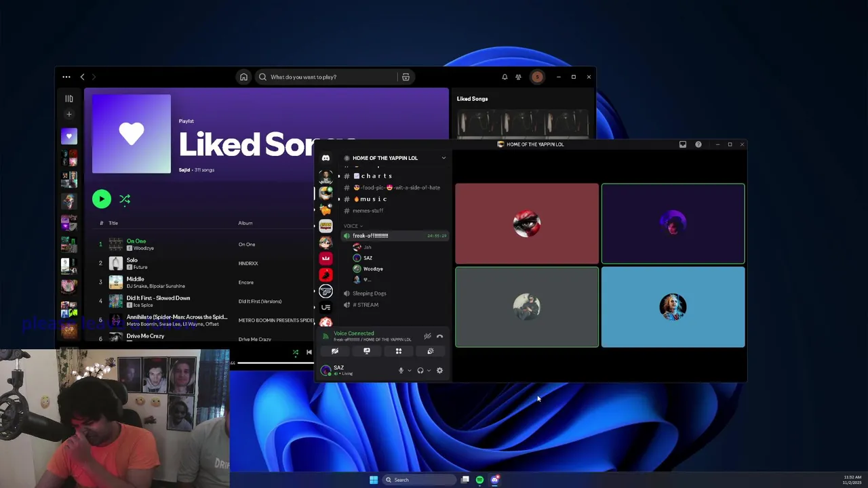The width and height of the screenshot is (868, 488).
Task: Open Windows Start menu
Action: click(x=374, y=480)
